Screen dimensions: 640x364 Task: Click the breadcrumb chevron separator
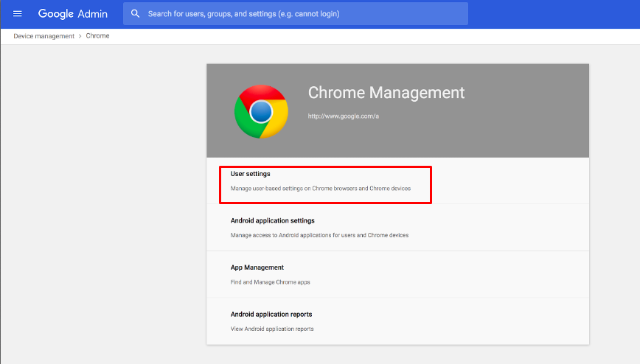pyautogui.click(x=80, y=36)
